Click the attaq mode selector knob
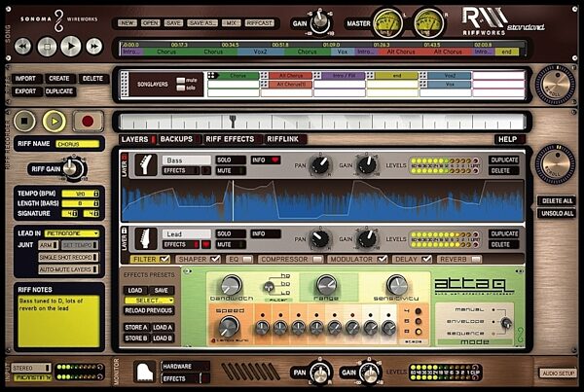This screenshot has width=584, height=392. coord(506,323)
